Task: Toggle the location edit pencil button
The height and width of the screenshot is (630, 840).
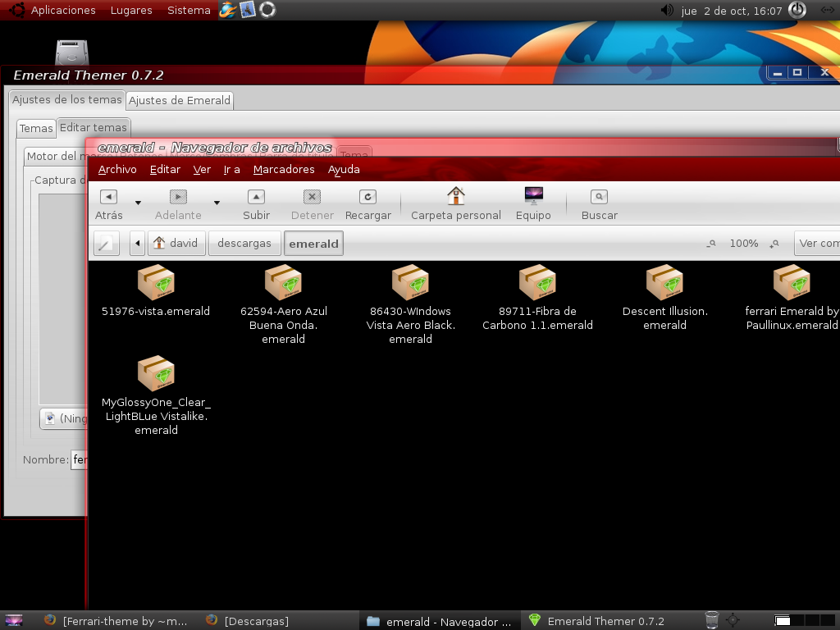Action: 106,243
